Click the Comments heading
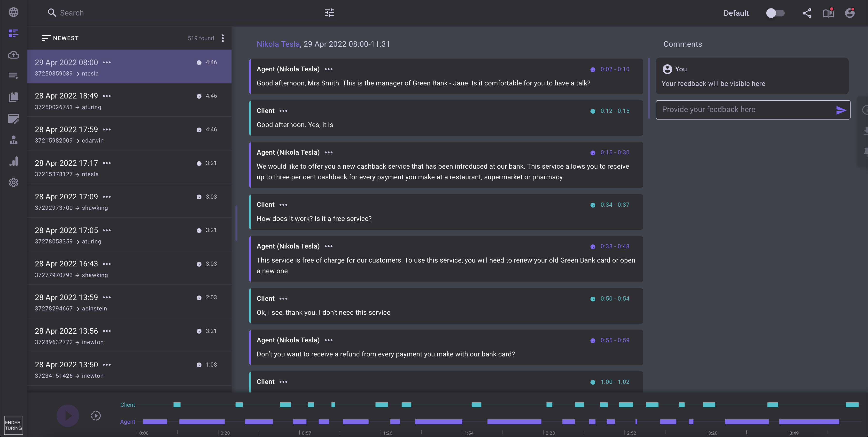Viewport: 868px width, 437px height. coord(683,44)
